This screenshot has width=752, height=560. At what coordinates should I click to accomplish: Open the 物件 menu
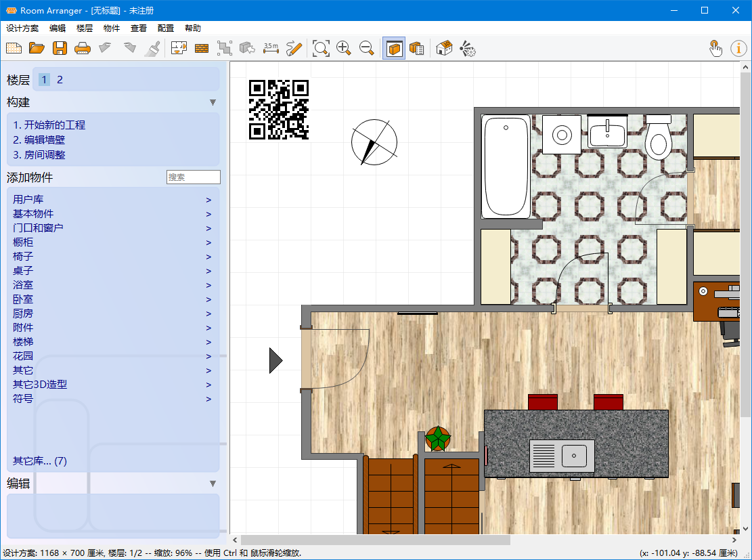point(112,28)
